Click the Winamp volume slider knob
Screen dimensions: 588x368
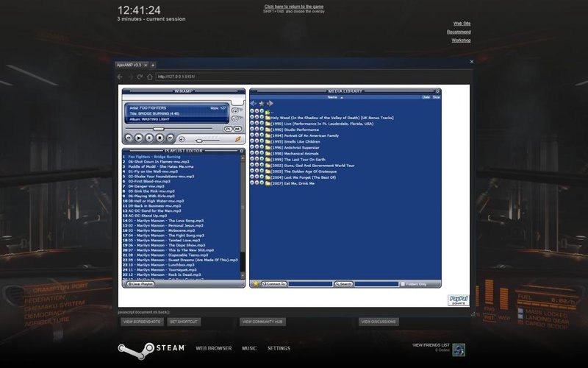tap(199, 141)
